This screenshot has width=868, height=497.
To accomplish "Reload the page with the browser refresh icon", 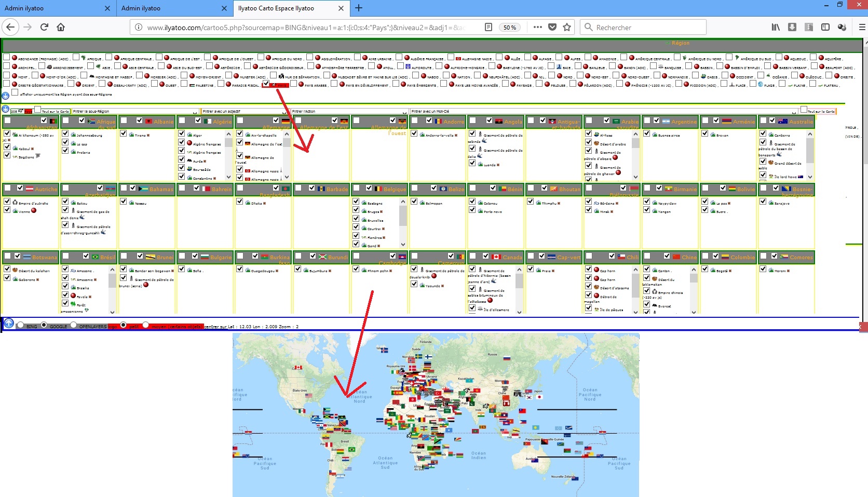I will (44, 27).
